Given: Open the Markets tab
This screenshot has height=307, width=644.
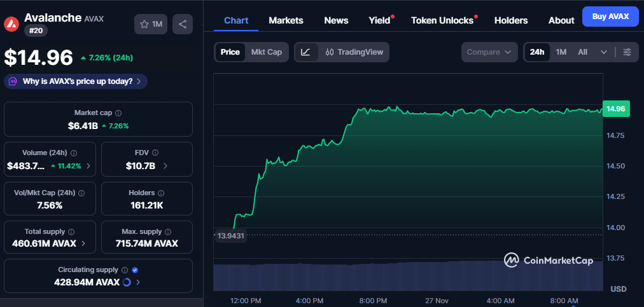Looking at the screenshot, I should click(x=286, y=20).
